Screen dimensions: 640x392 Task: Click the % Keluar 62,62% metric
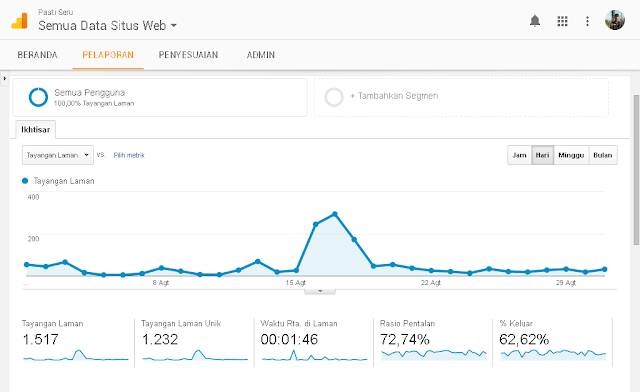[524, 339]
